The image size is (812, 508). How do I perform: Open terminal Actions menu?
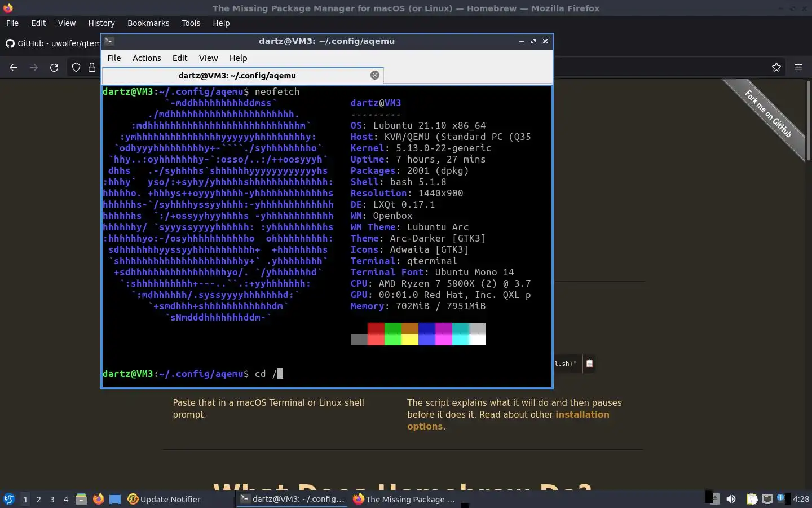pyautogui.click(x=147, y=58)
